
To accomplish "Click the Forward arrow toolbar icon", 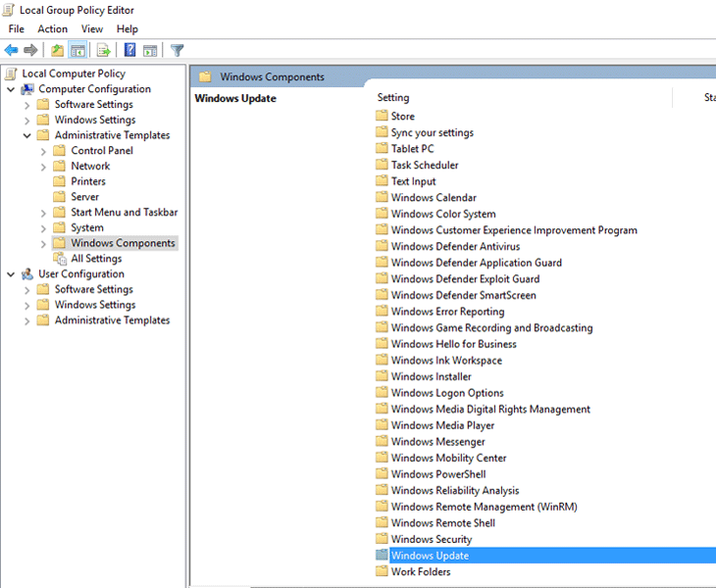I will [x=30, y=50].
